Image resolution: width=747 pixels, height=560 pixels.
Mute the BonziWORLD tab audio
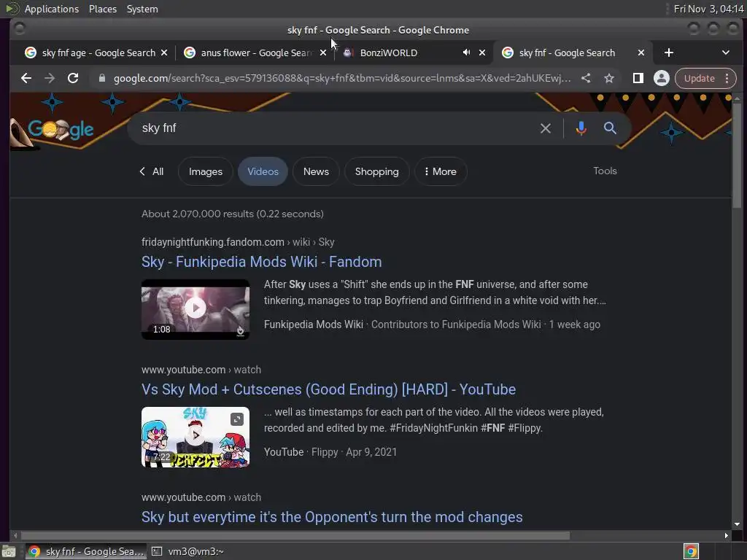[x=466, y=52]
